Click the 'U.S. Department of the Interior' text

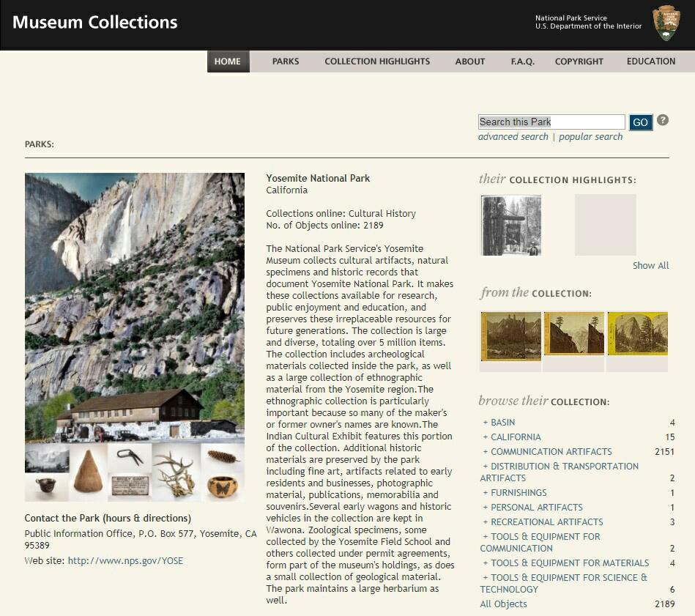click(x=588, y=26)
